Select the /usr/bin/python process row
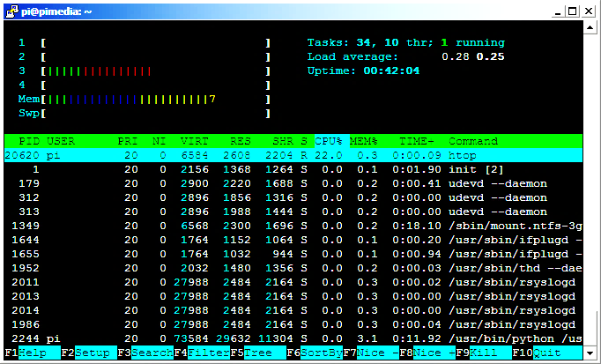This screenshot has height=364, width=601. coord(293,338)
